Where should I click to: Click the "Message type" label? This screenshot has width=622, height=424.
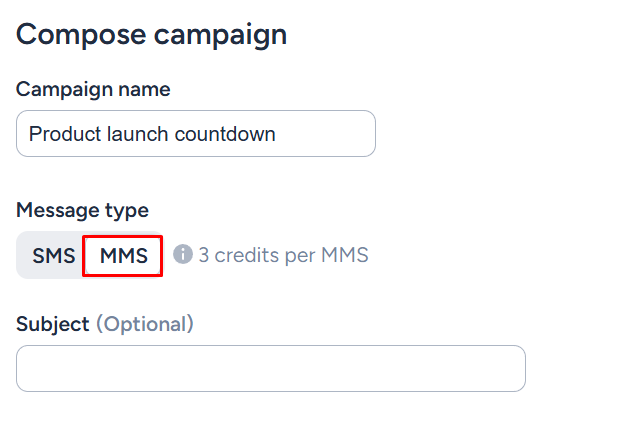(82, 210)
